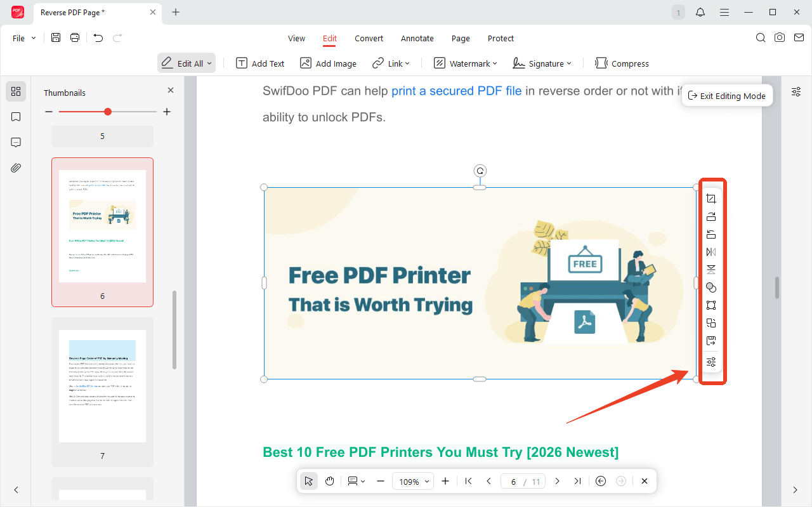Switch to the Page tab
The width and height of the screenshot is (812, 507).
click(461, 38)
